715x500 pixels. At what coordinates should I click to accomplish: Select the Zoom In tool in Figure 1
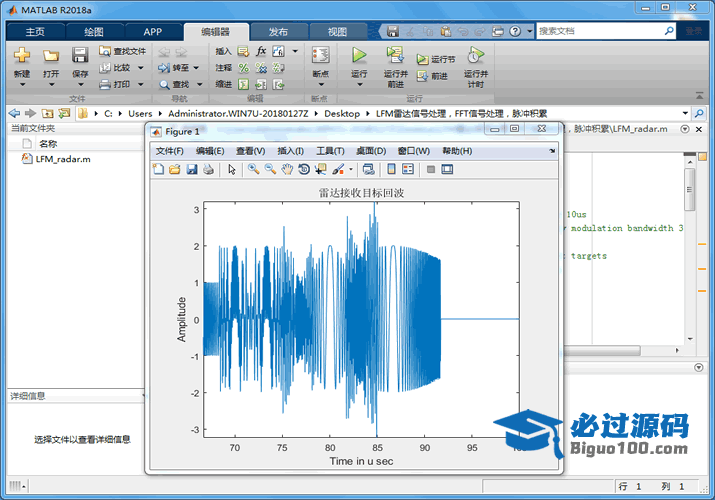click(254, 169)
